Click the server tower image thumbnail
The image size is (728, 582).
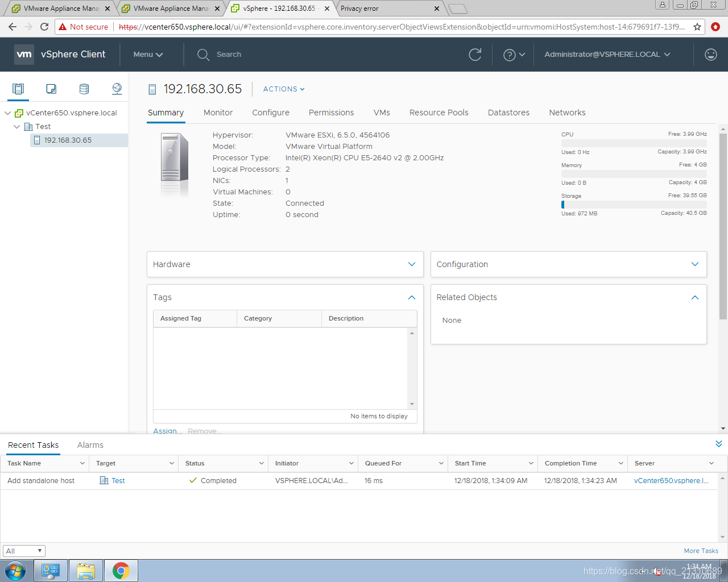(175, 165)
